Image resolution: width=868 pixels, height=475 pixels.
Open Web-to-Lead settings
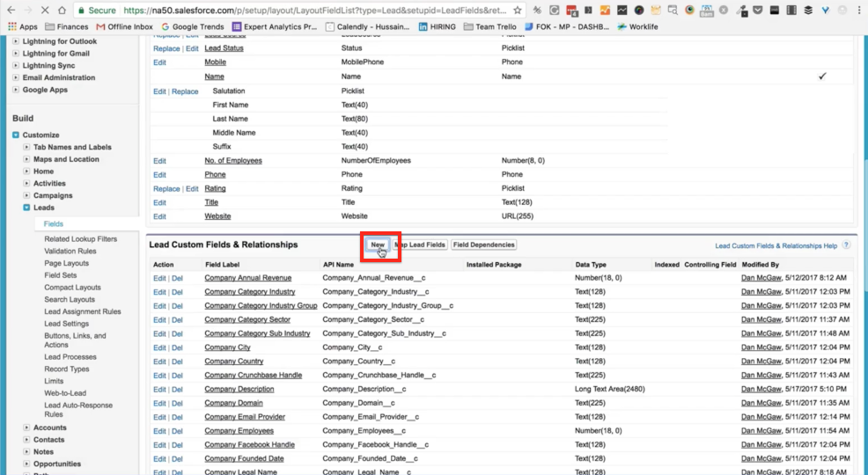click(x=65, y=393)
